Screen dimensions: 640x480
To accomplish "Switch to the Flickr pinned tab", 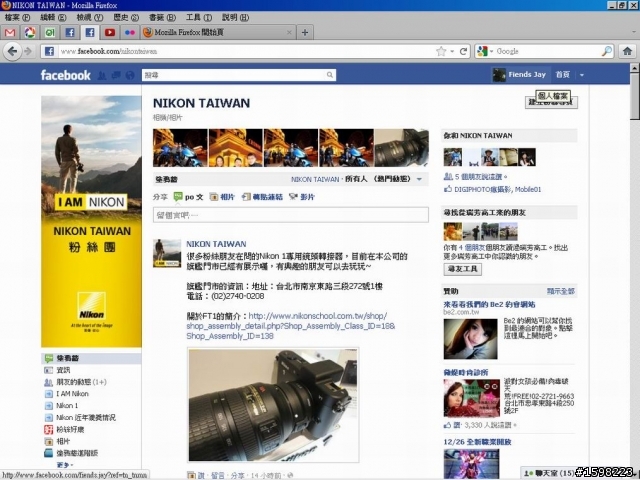I will (130, 32).
